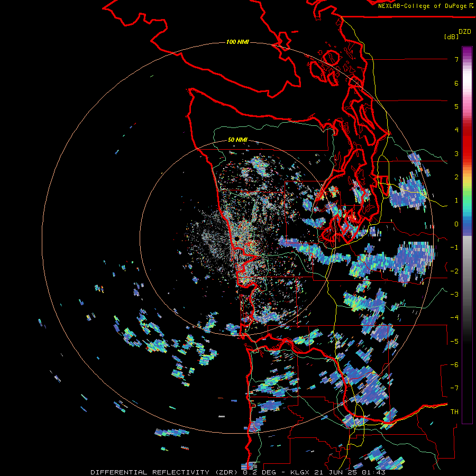Click the 21 JUN 25 date text
This screenshot has width=476, height=476.
(337, 472)
